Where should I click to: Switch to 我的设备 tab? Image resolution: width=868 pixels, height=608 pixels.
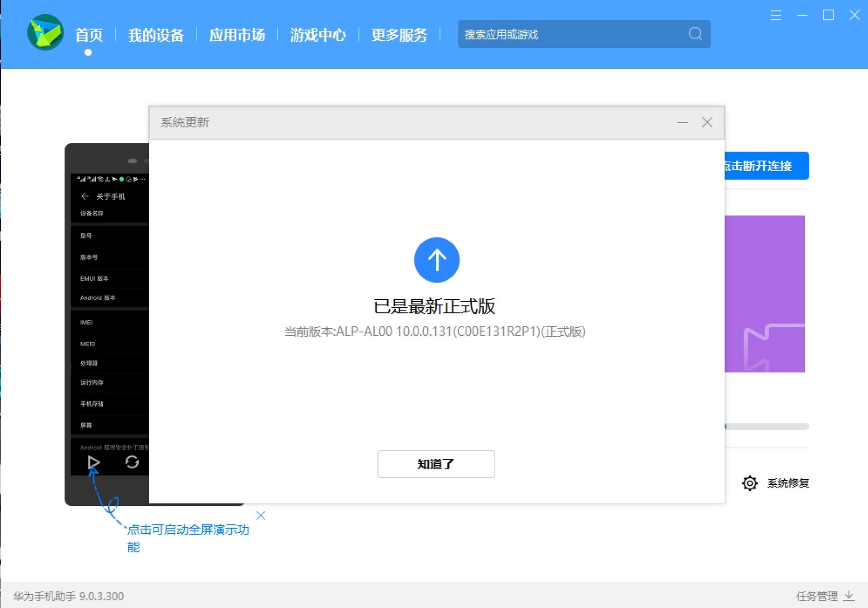point(156,34)
